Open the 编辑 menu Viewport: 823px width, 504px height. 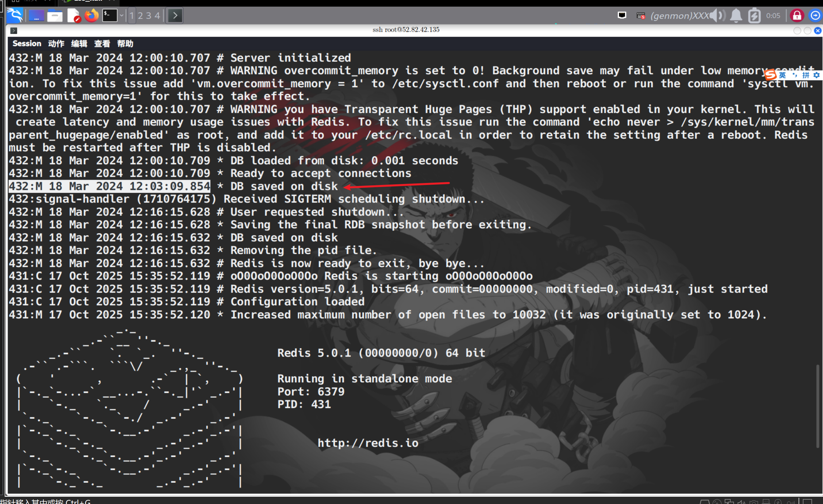[79, 44]
